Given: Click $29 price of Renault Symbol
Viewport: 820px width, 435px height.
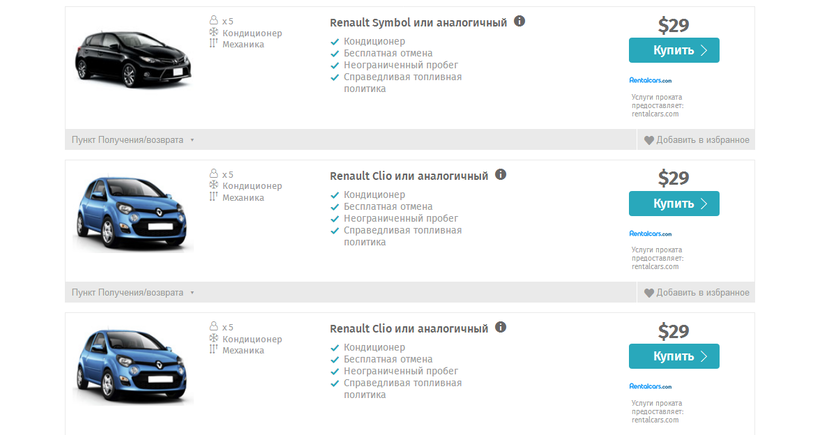Looking at the screenshot, I should tap(673, 25).
